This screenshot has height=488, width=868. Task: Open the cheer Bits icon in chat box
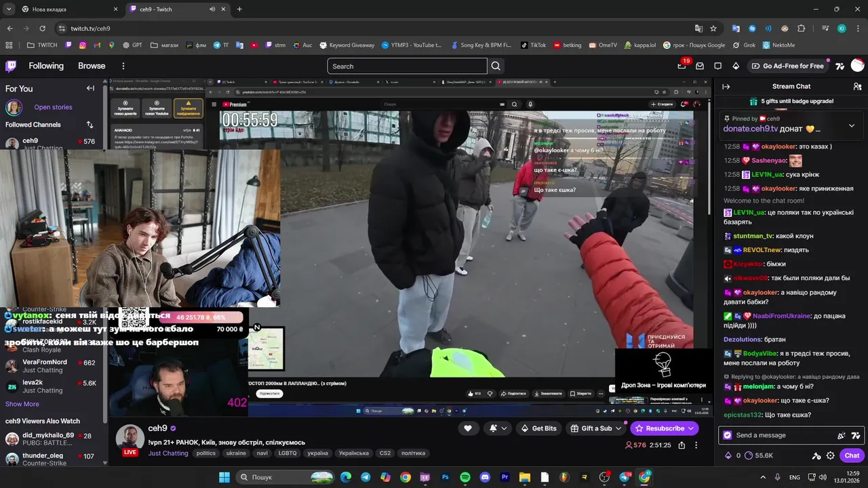click(842, 435)
